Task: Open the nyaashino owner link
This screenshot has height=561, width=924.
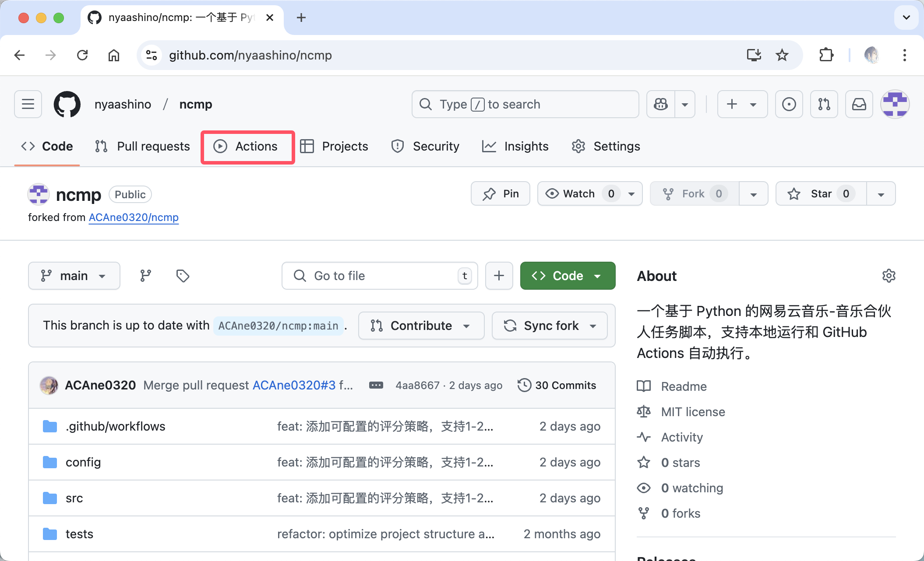Action: (123, 104)
